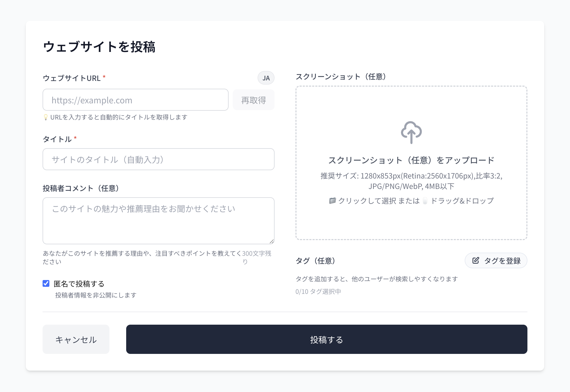570x392 pixels.
Task: Click the JA language badge
Action: (x=266, y=78)
